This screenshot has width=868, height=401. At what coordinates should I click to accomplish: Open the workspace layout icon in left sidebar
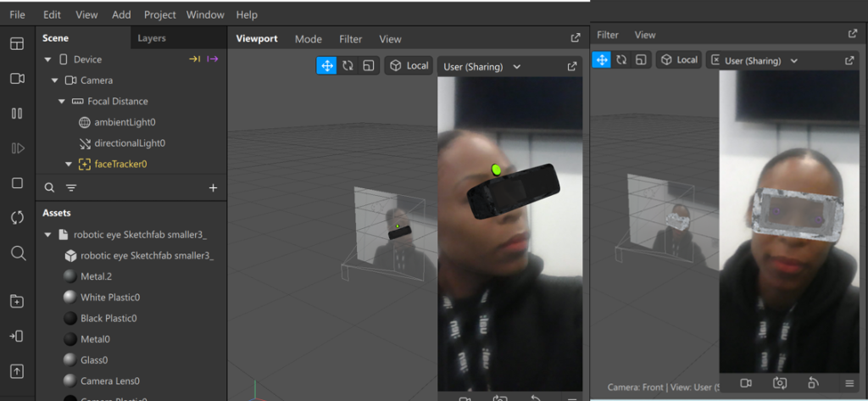pyautogui.click(x=17, y=44)
